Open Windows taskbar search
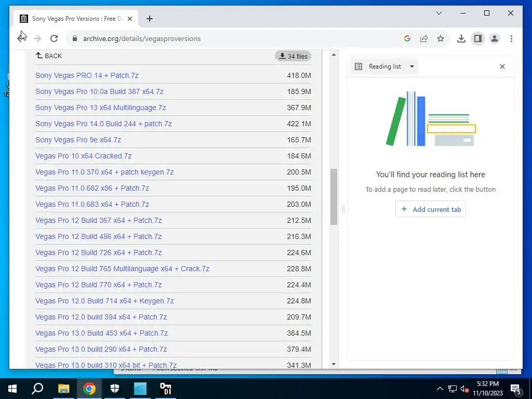Screen dimensions: 532x399 37,389
